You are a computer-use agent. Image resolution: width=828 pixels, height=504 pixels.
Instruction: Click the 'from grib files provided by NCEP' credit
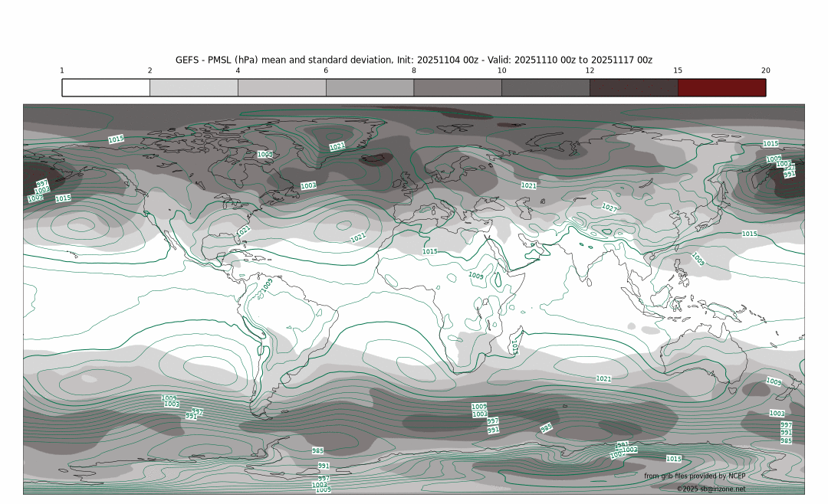pos(694,476)
